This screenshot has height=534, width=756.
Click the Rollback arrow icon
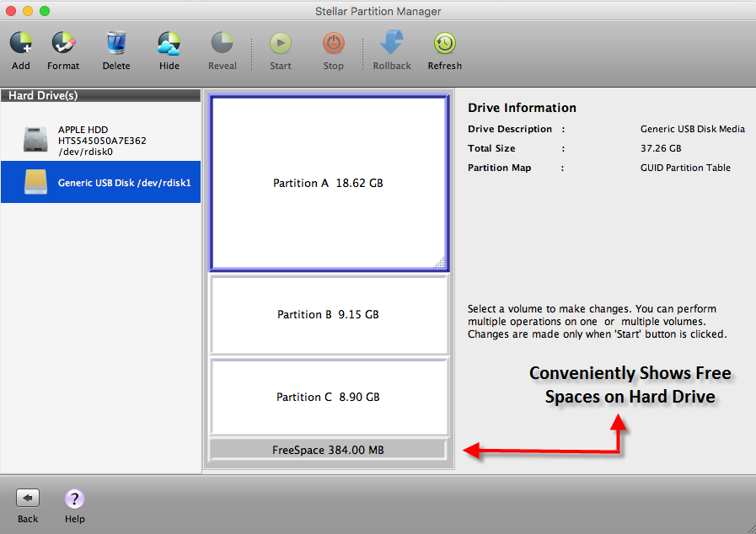tap(392, 42)
